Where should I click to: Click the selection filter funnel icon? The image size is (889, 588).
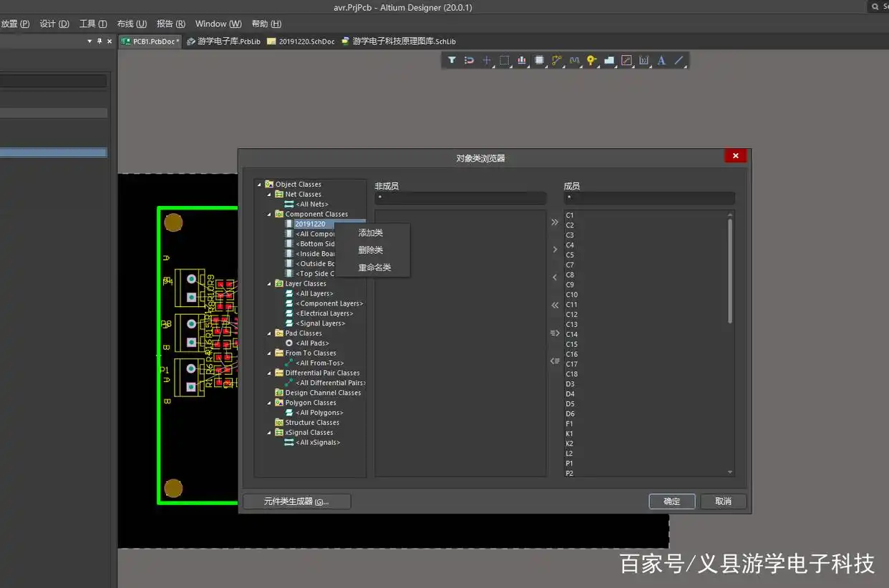click(x=452, y=61)
